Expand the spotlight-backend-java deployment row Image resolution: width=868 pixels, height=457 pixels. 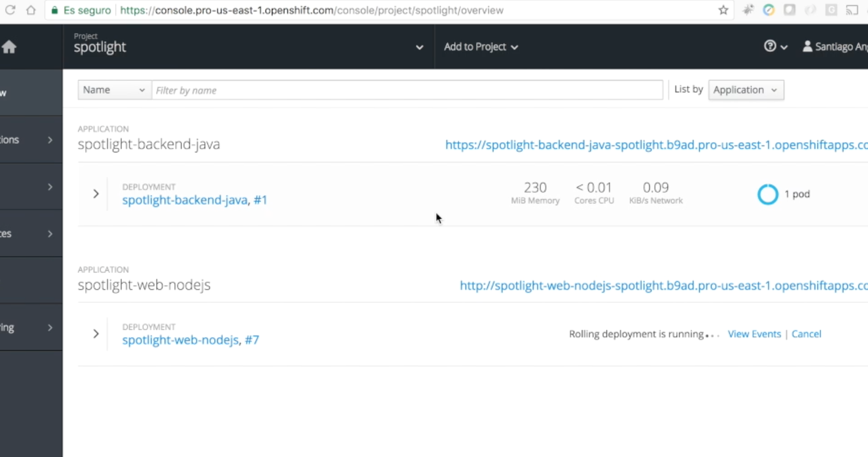click(95, 194)
